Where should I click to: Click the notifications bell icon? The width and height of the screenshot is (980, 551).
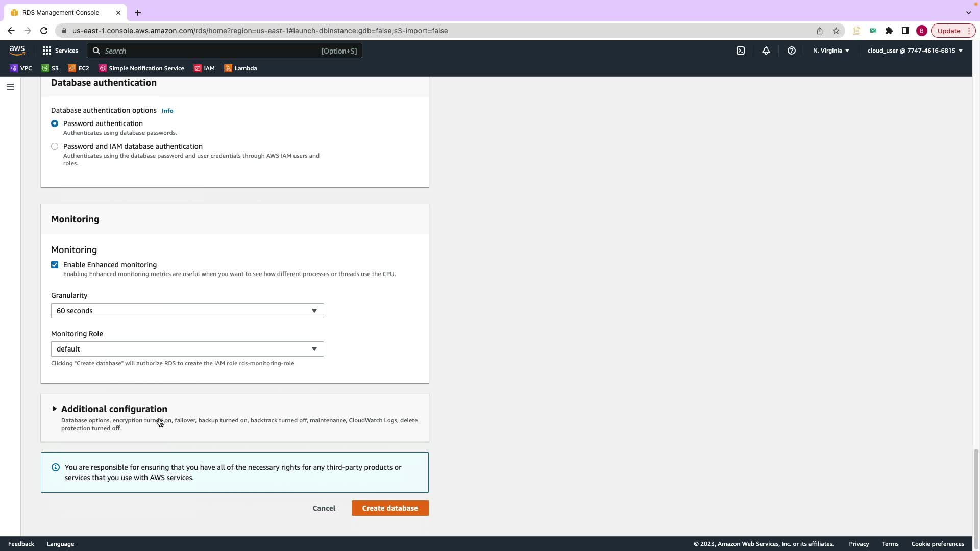(x=766, y=51)
